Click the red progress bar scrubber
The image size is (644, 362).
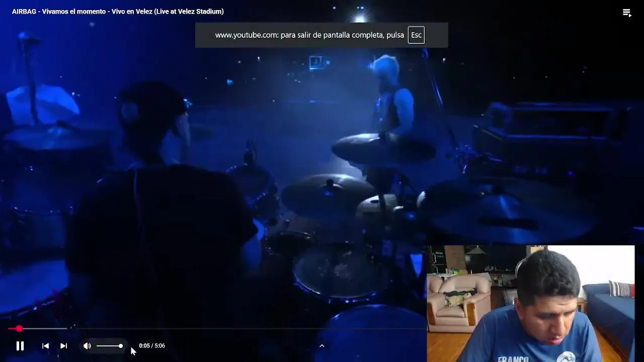19,328
